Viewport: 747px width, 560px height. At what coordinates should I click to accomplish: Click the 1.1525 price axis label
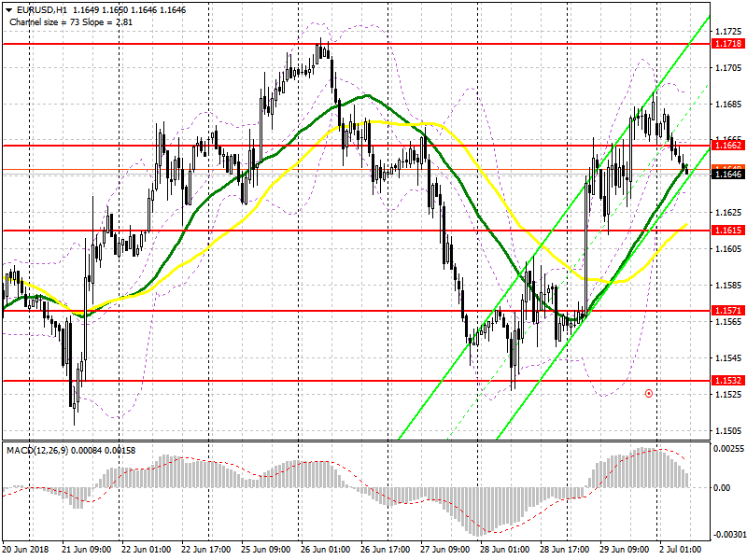[728, 394]
